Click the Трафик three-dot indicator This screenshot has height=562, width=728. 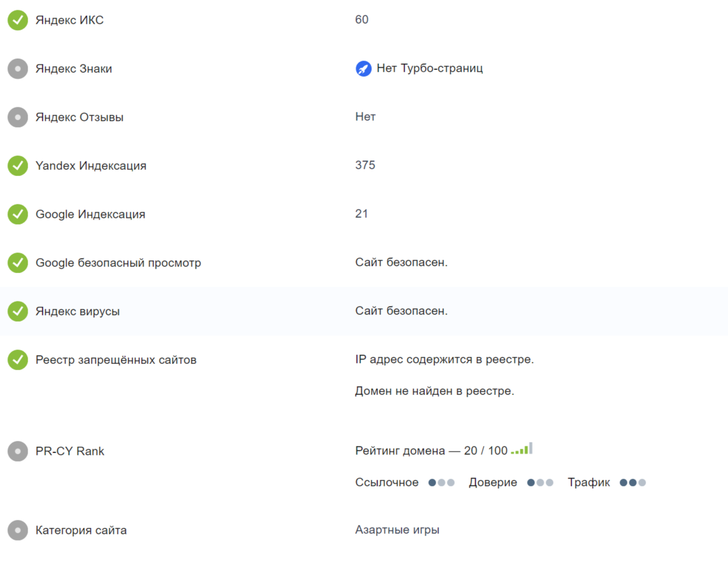pos(633,482)
